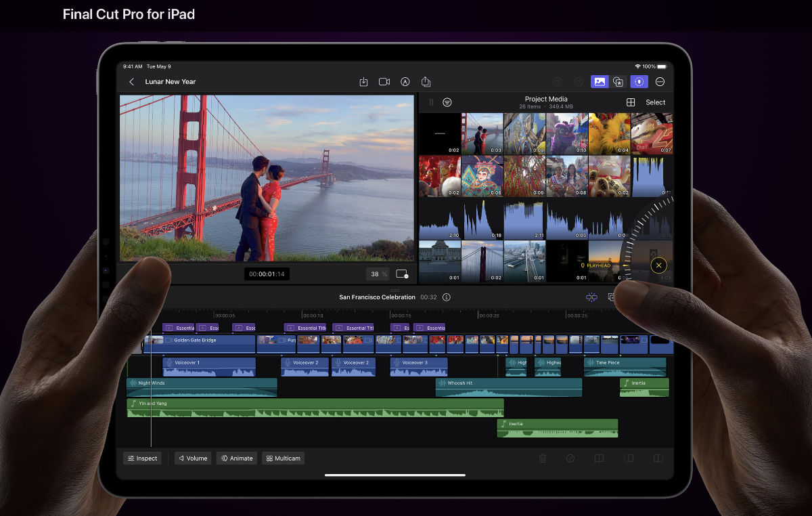Image resolution: width=812 pixels, height=516 pixels.
Task: Click the Select button in Project Media
Action: [655, 102]
